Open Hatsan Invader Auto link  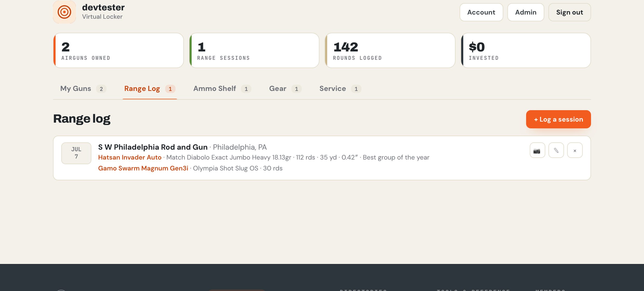(x=130, y=157)
